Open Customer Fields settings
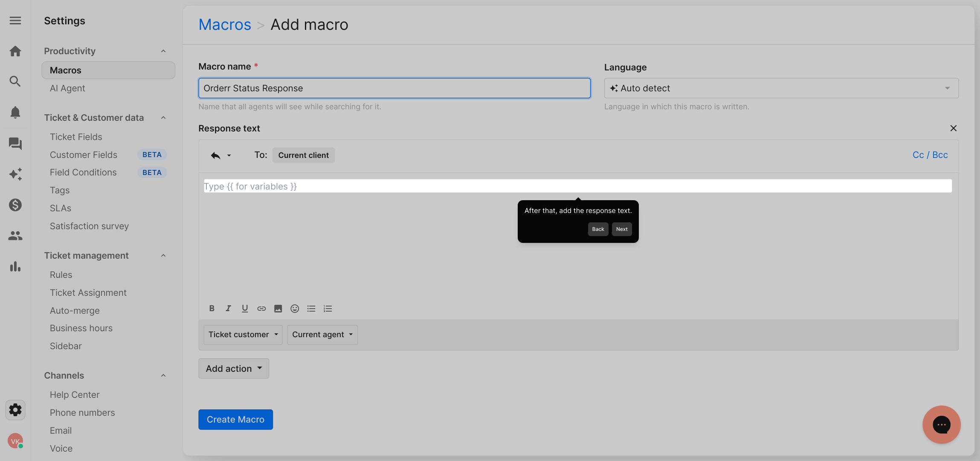Viewport: 980px width, 461px height. (84, 155)
